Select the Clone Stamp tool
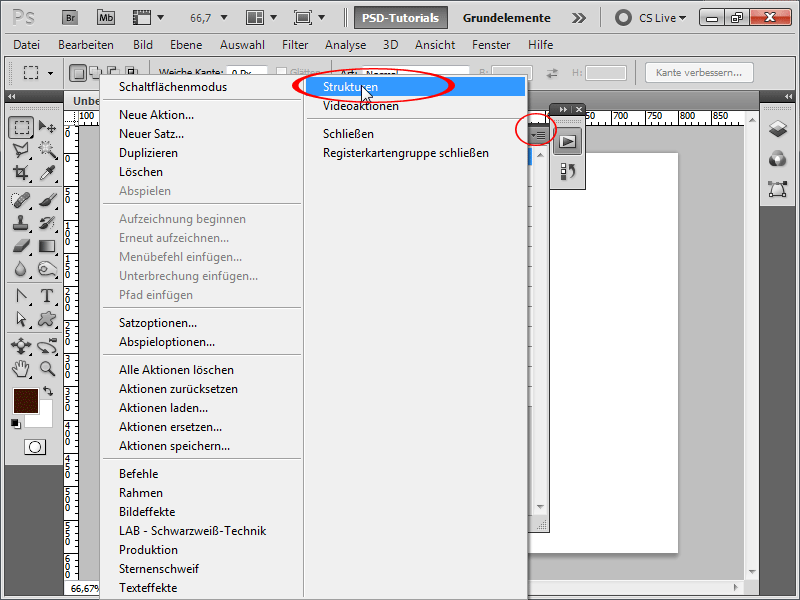The image size is (800, 600). 21,223
